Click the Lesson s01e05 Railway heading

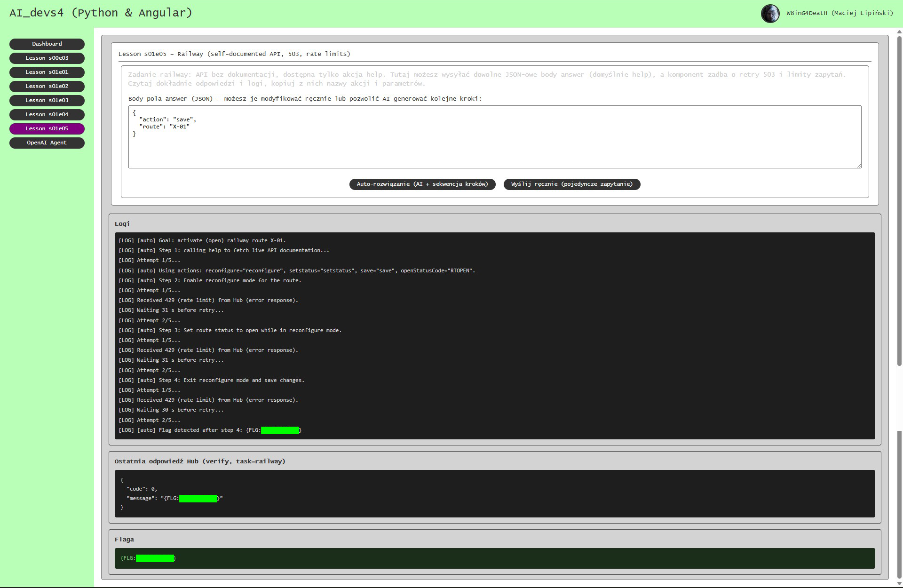tap(234, 54)
